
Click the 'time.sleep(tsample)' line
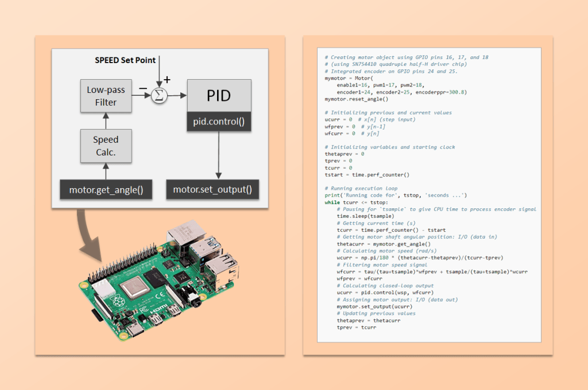365,216
